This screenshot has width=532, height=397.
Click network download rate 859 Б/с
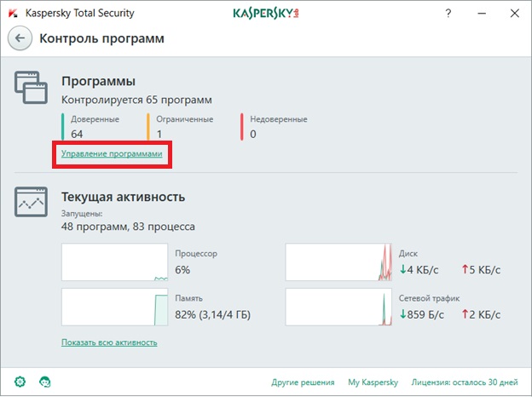[x=422, y=314]
